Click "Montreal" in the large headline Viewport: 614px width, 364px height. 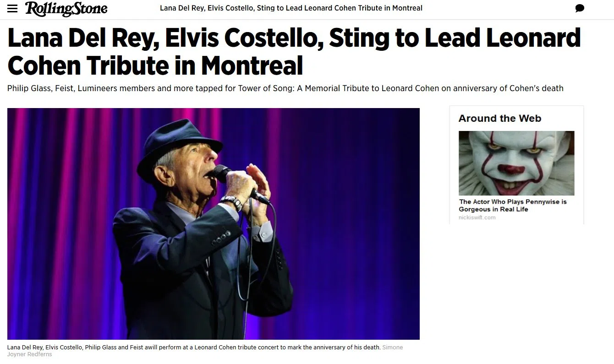click(252, 65)
